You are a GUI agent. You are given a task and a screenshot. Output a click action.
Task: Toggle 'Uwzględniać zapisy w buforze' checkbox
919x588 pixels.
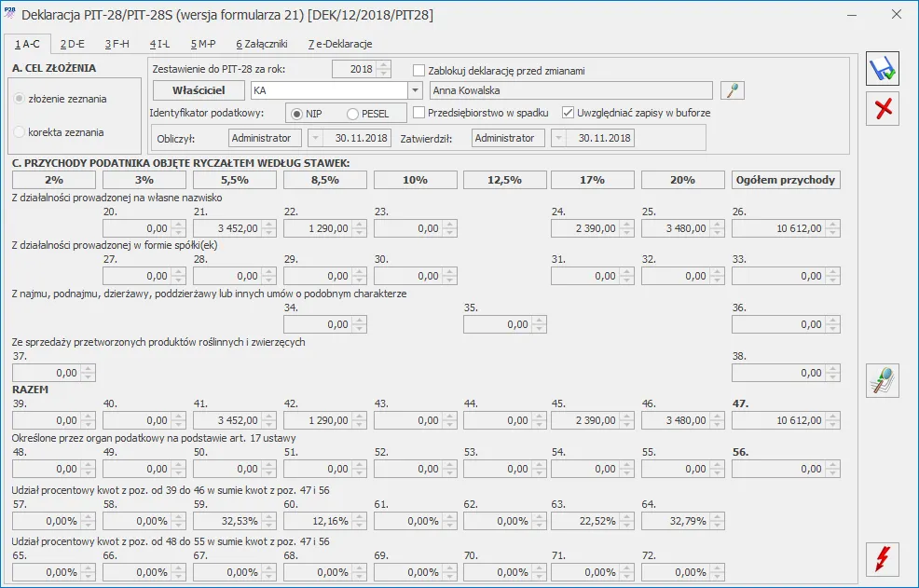coord(568,113)
